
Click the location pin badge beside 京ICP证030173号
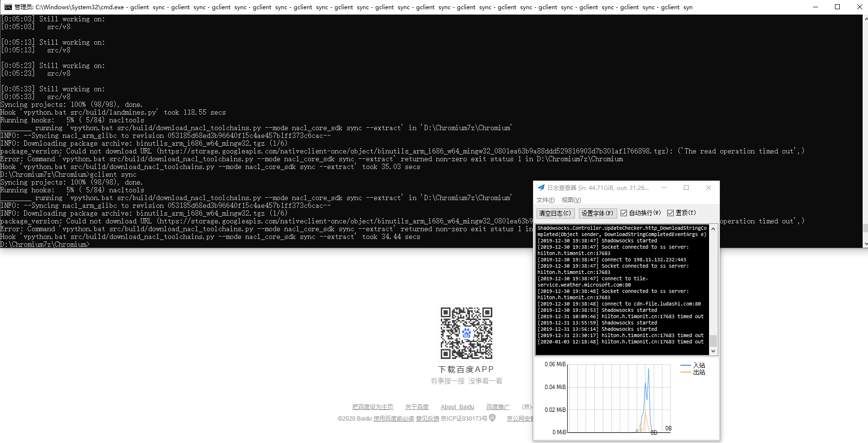(x=492, y=418)
